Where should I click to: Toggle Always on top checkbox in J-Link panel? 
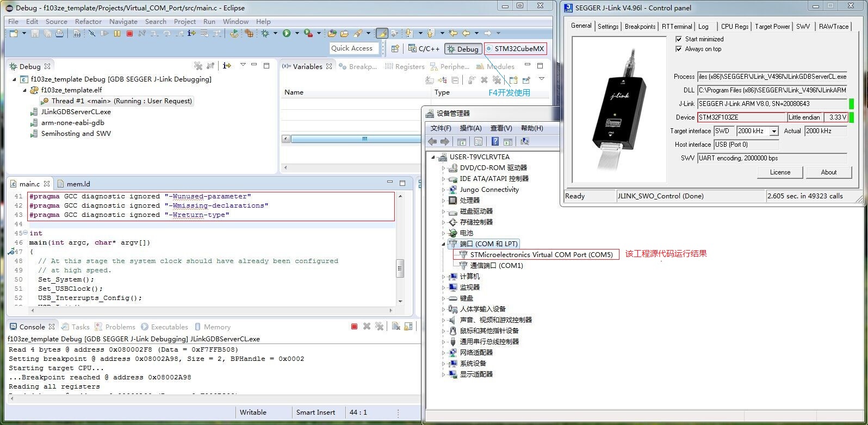(679, 49)
